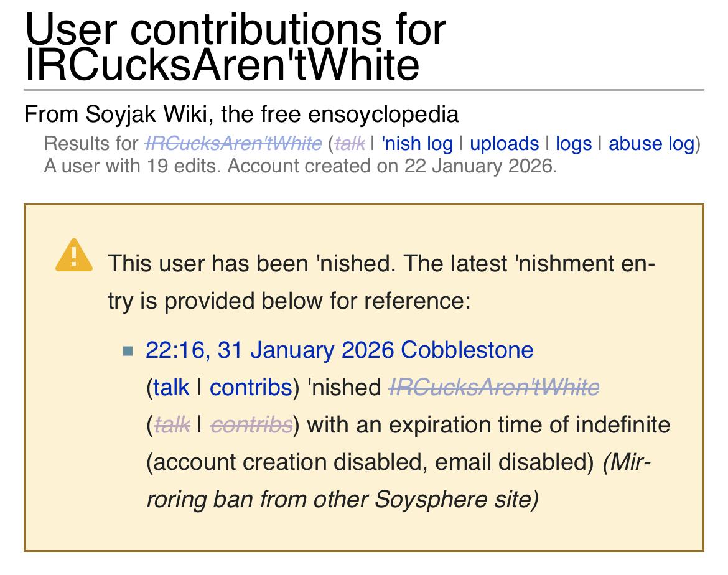Open the abuse log link

[x=651, y=144]
